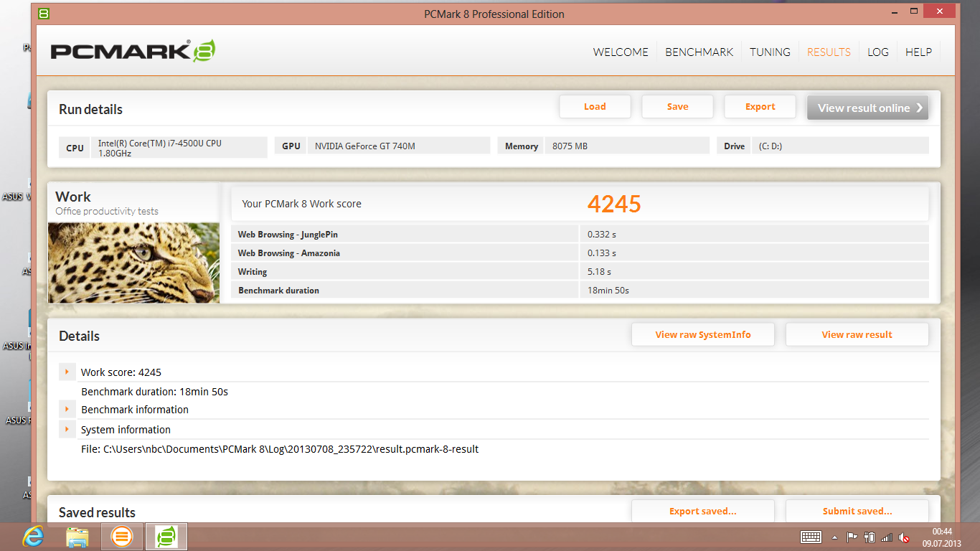Open the TUNING tab
Screen dimensions: 980x551
pos(770,52)
